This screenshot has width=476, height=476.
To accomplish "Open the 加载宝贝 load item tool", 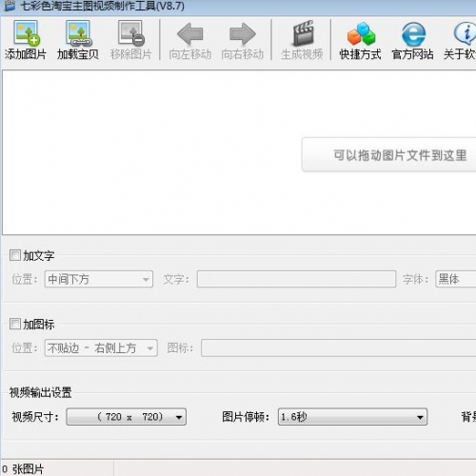I will [78, 33].
